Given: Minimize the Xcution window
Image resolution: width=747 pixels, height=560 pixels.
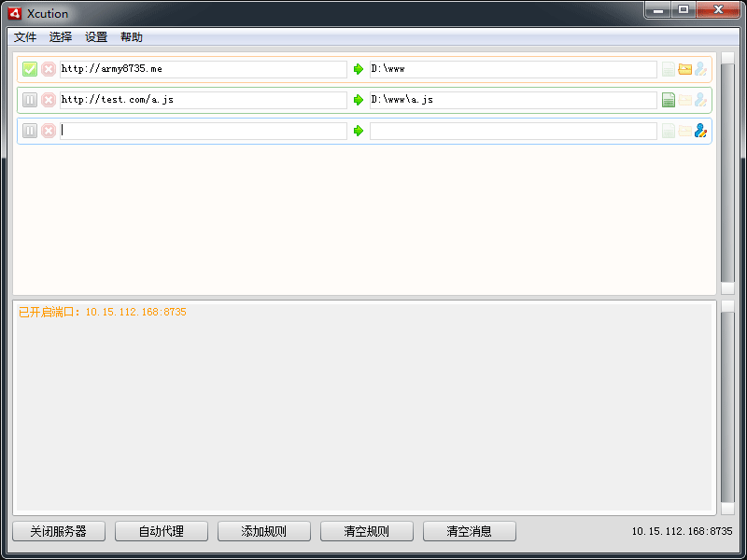Looking at the screenshot, I should tap(658, 9).
